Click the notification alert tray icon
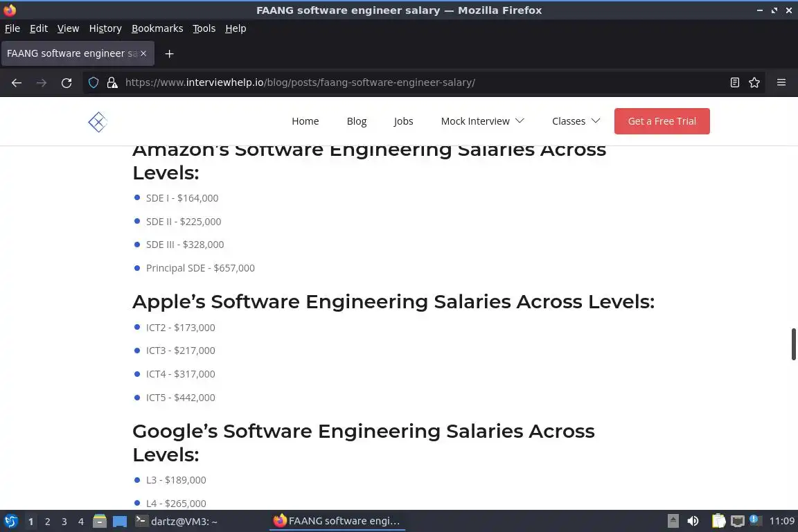 coord(756,520)
